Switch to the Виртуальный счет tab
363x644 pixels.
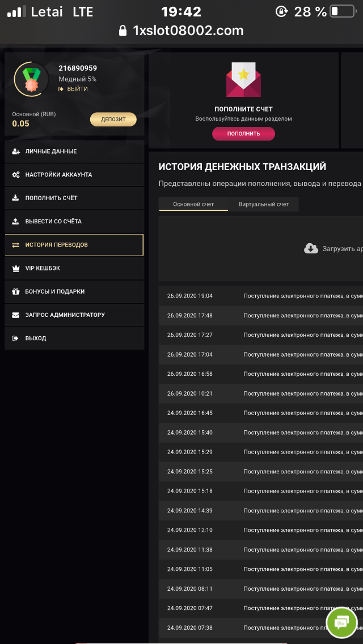tap(264, 204)
